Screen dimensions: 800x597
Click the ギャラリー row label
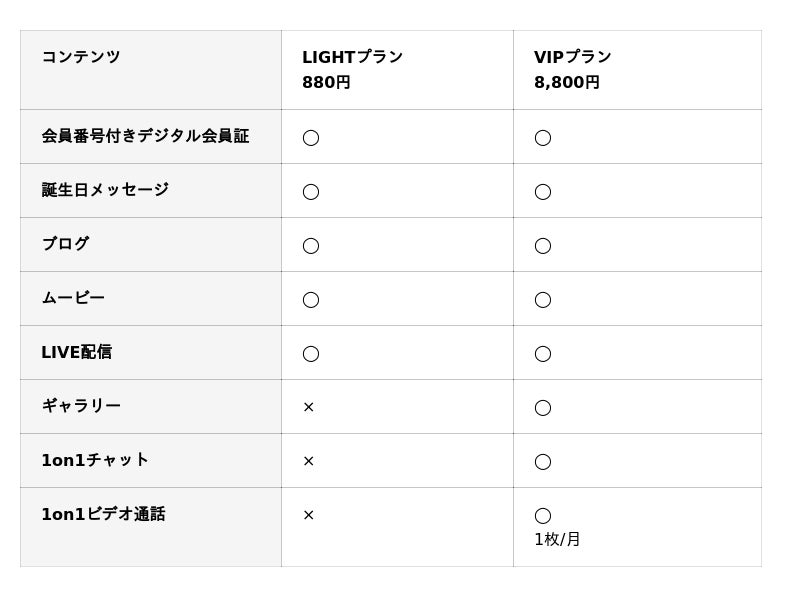point(81,406)
